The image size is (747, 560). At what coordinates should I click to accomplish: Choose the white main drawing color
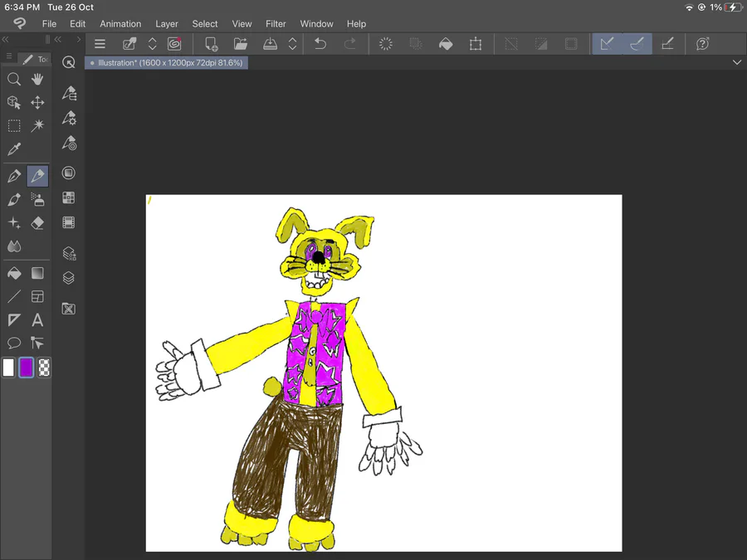tap(8, 368)
